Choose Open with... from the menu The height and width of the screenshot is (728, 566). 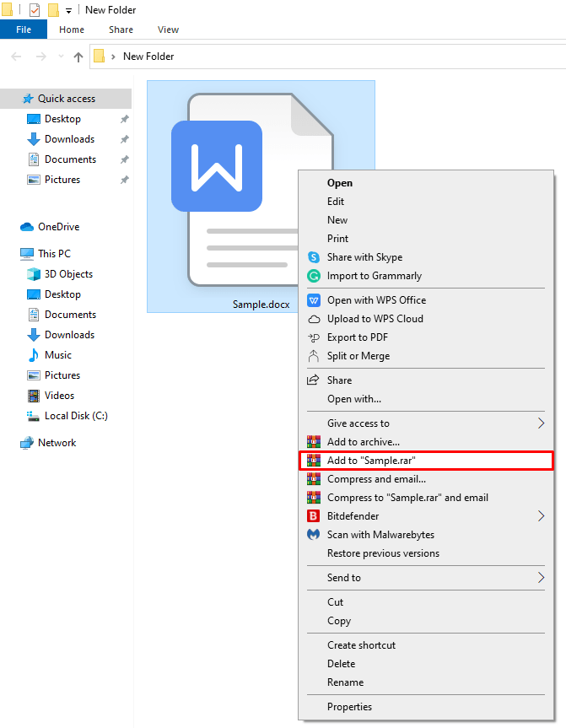click(x=426, y=399)
